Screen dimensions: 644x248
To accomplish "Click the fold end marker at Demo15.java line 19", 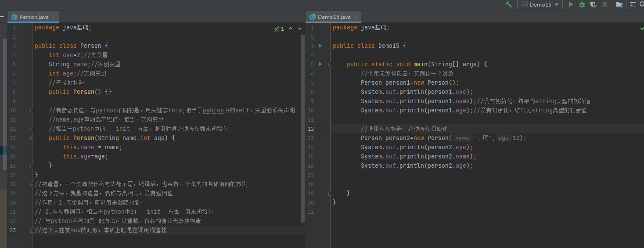I will pyautogui.click(x=330, y=193).
